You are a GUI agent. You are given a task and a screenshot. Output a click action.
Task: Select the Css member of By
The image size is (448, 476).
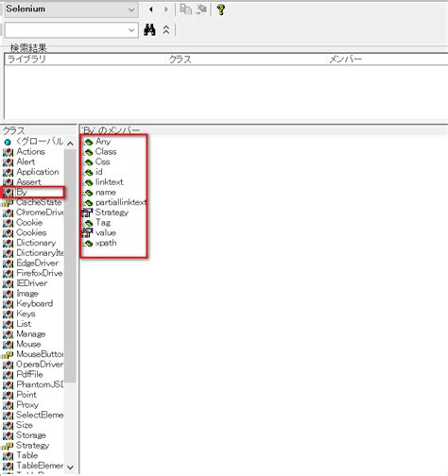(x=96, y=161)
